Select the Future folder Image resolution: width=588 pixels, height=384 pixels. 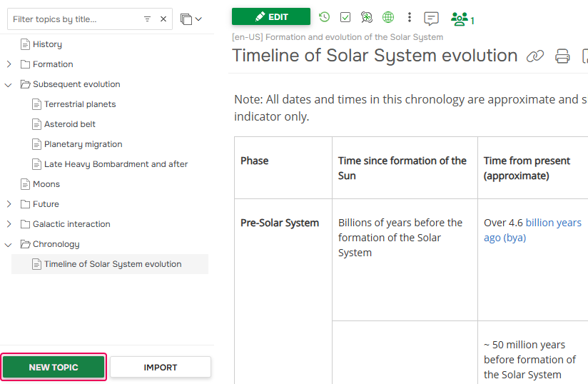46,204
